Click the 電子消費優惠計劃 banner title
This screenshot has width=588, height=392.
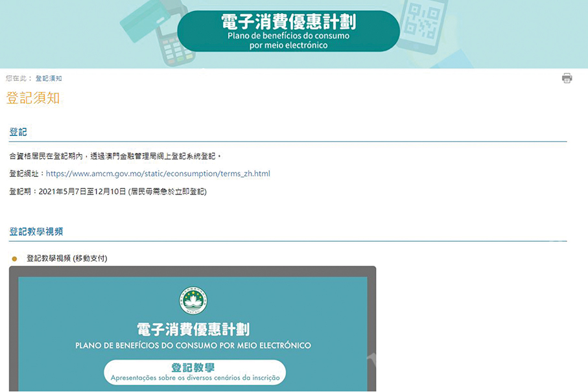pos(288,21)
